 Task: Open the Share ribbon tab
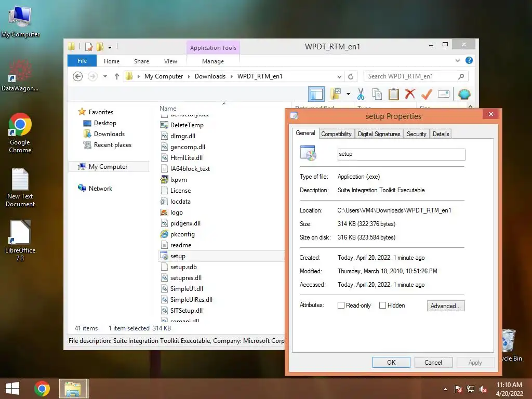141,61
